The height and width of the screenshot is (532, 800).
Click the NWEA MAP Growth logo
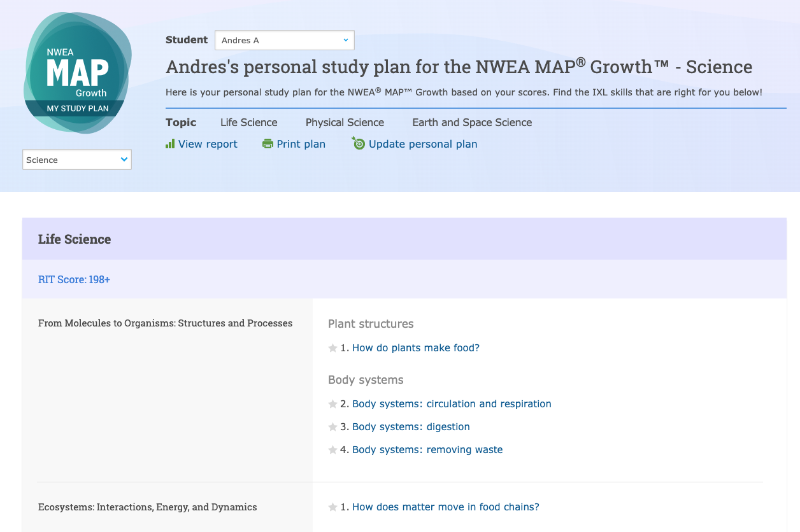click(x=78, y=73)
